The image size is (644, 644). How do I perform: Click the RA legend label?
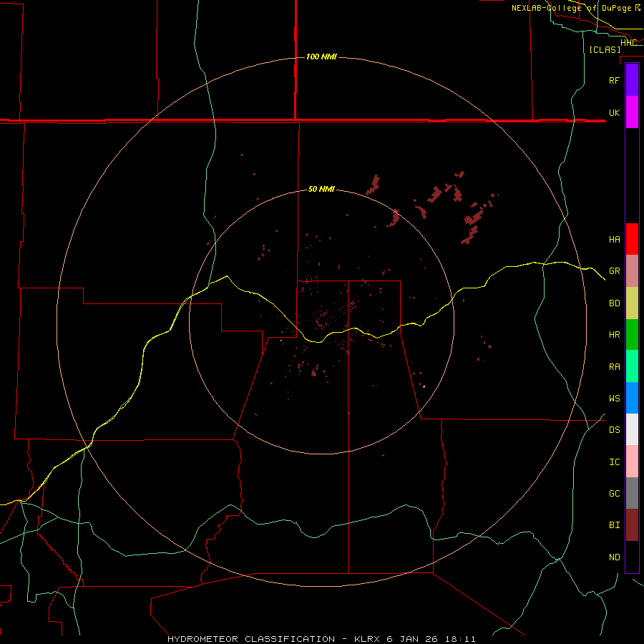pos(614,367)
